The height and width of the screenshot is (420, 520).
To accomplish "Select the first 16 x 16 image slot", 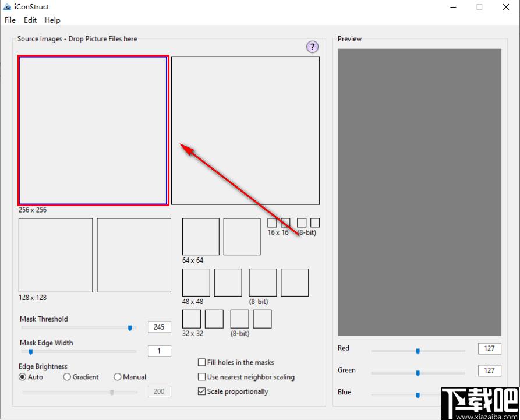I will (272, 223).
